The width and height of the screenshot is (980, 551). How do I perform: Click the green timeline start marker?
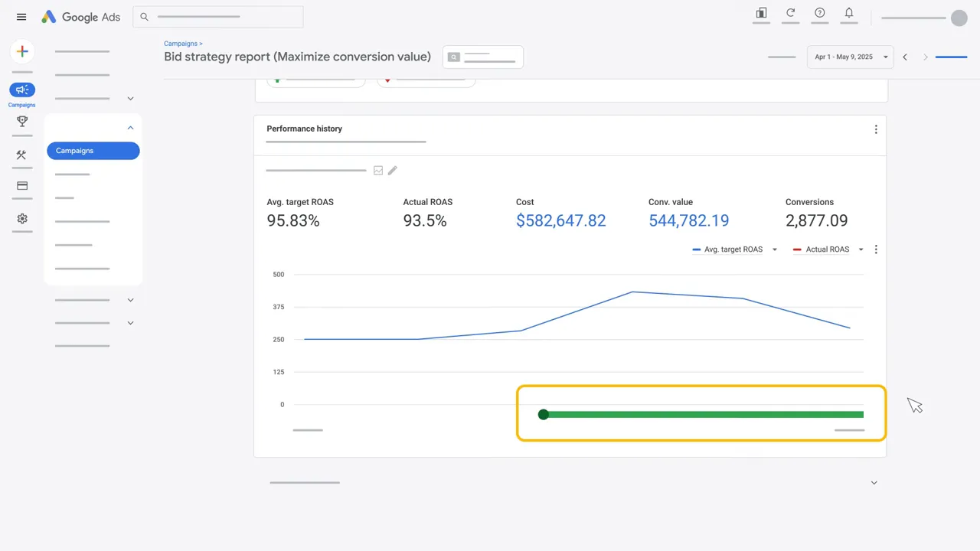[544, 415]
